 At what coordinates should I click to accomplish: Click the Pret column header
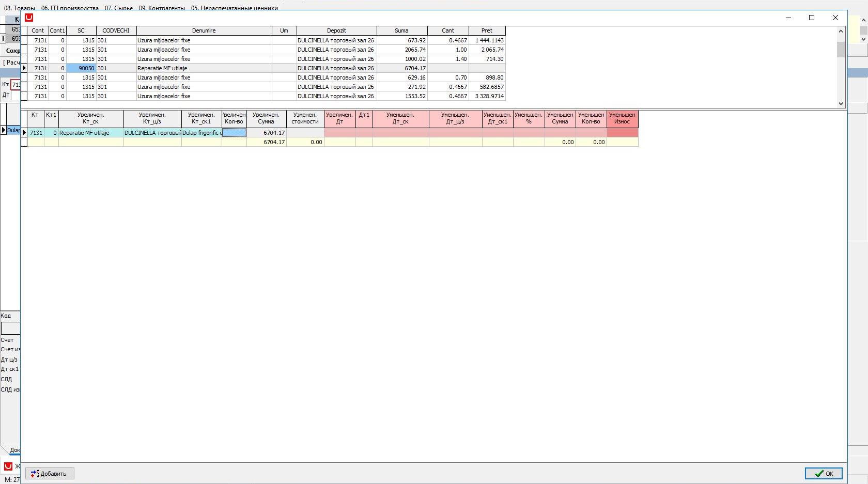coord(487,31)
